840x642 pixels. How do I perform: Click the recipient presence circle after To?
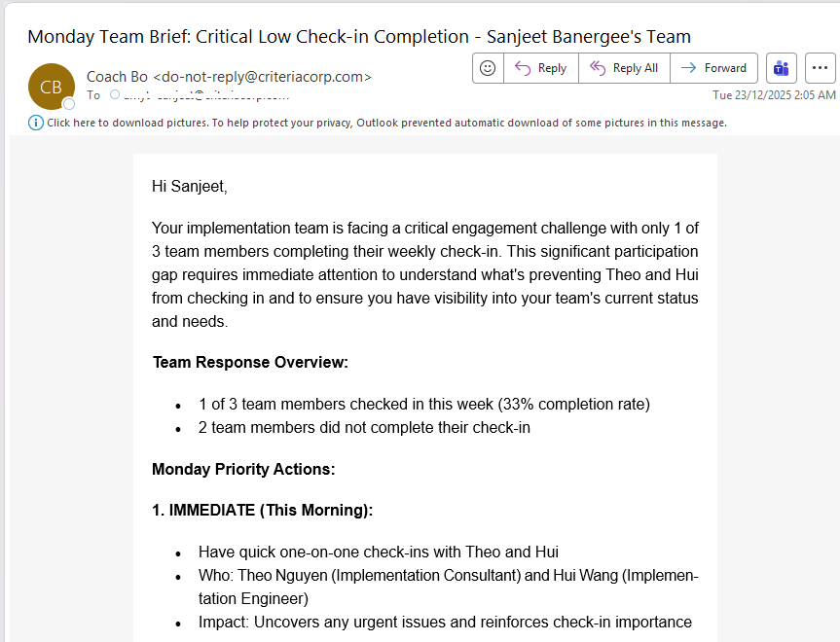[x=115, y=95]
